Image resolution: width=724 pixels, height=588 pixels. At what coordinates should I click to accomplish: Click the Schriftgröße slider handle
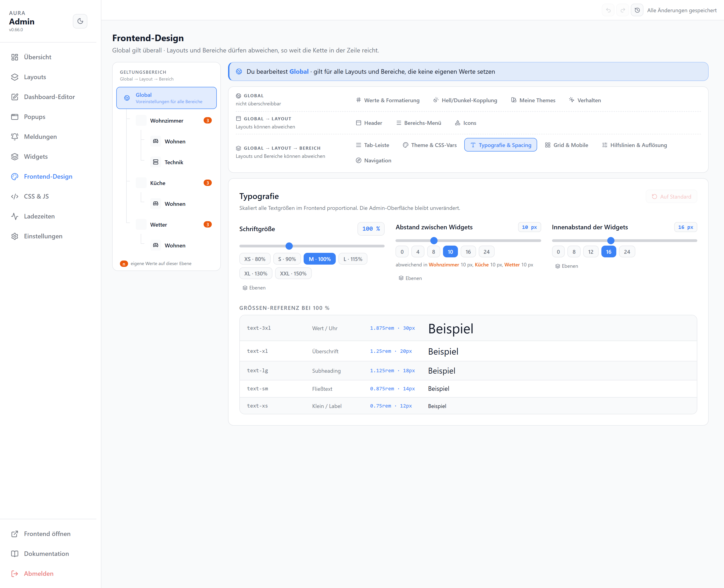289,246
